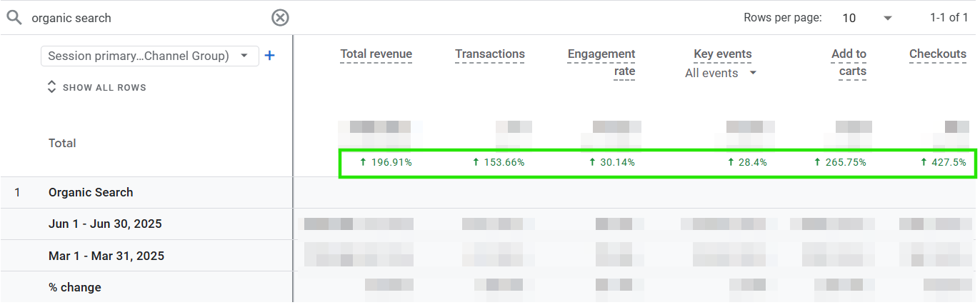
Task: Select the Organic Search row
Action: coord(91,192)
